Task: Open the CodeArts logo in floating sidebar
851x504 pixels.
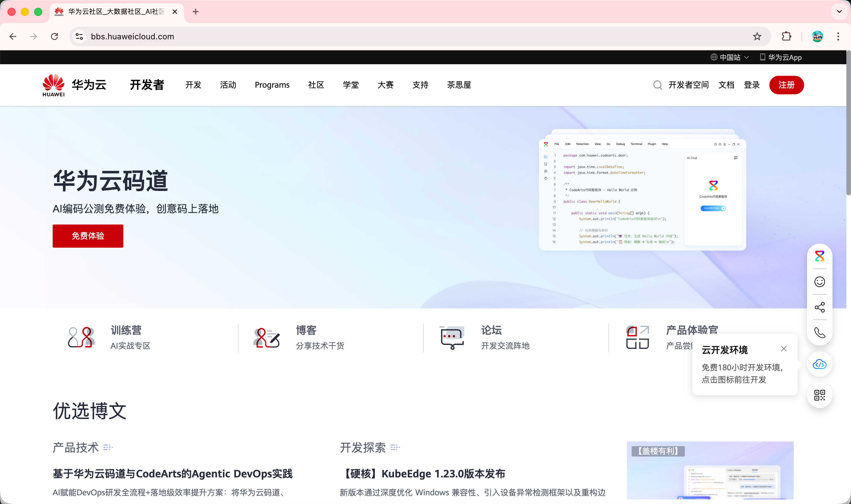Action: click(819, 256)
